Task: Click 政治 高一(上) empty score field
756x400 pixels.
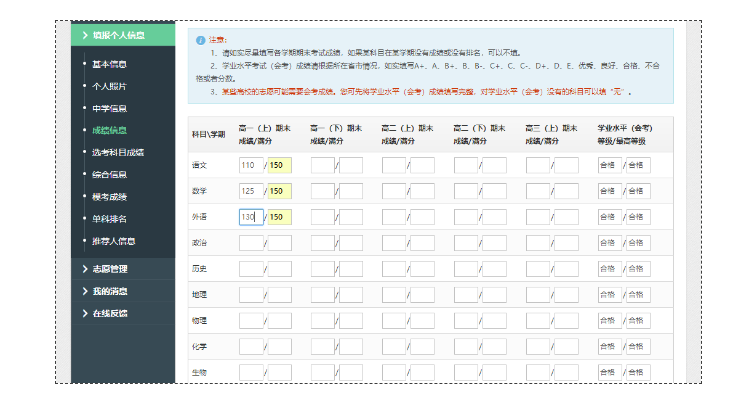Action: [250, 243]
